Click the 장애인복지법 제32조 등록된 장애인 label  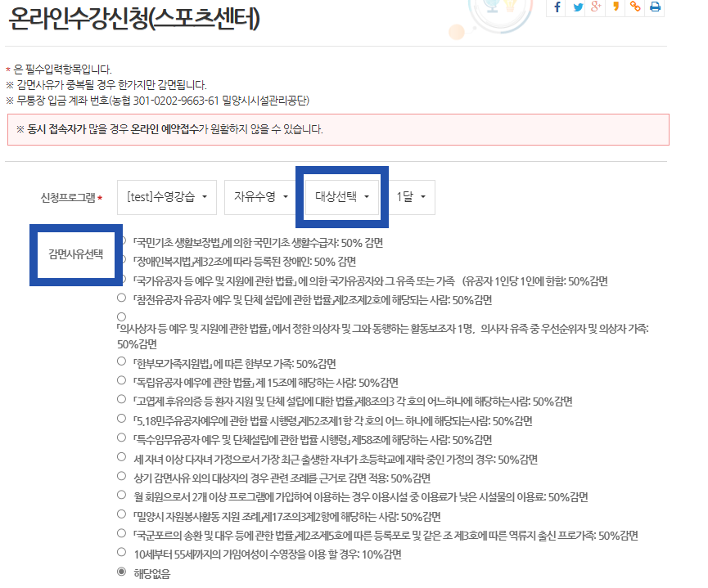click(x=244, y=262)
